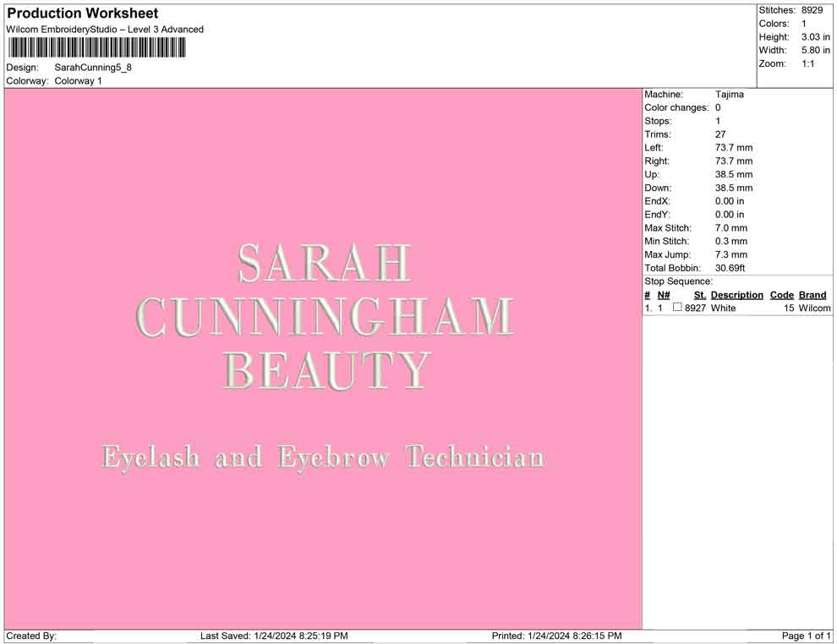This screenshot has height=644, width=837.
Task: Click the N# column header
Action: (x=664, y=295)
